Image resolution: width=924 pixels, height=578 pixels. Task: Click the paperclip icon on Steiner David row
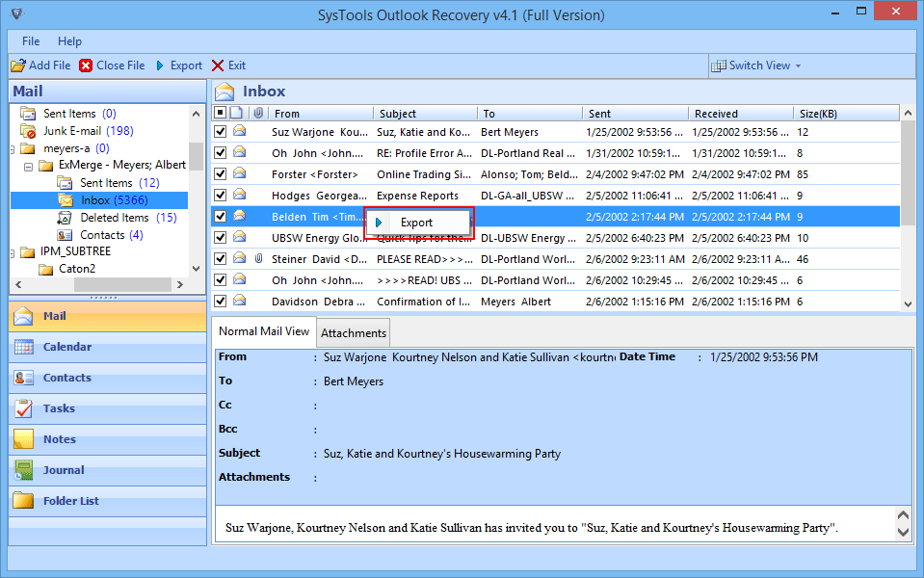[x=258, y=259]
